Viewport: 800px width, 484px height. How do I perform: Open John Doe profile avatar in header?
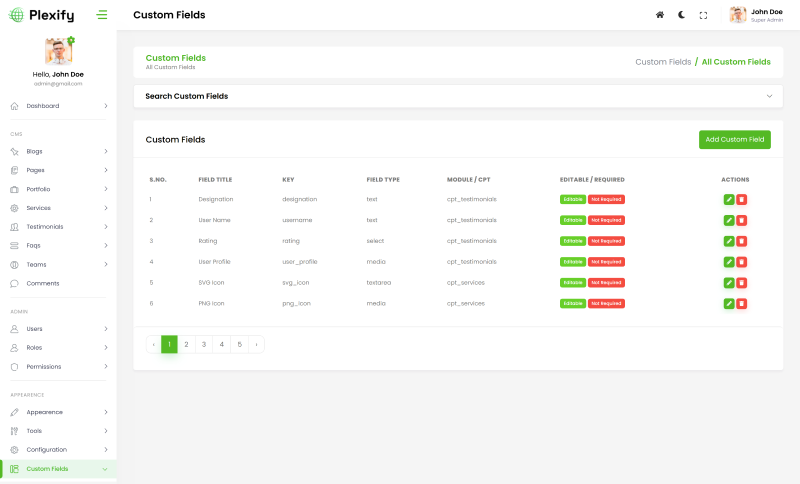[738, 15]
